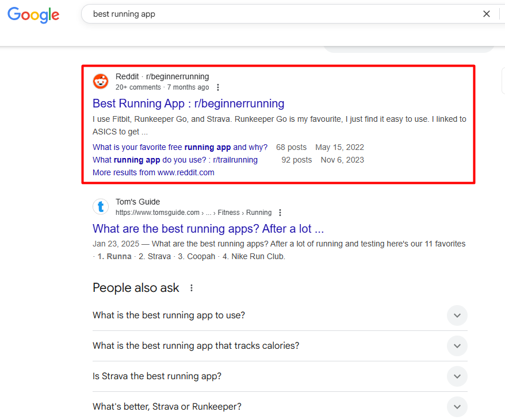Open 'What running app do you use? : r/trailrunning'
The image size is (505, 420).
point(175,160)
